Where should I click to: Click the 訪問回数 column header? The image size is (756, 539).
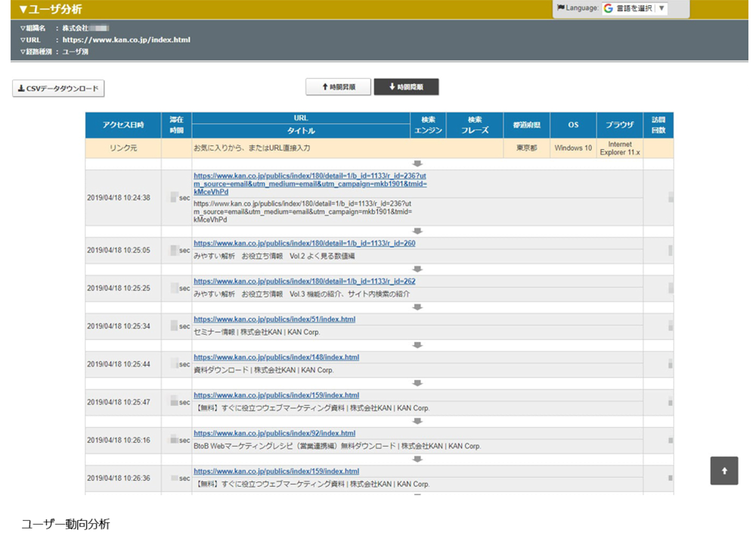(x=658, y=125)
